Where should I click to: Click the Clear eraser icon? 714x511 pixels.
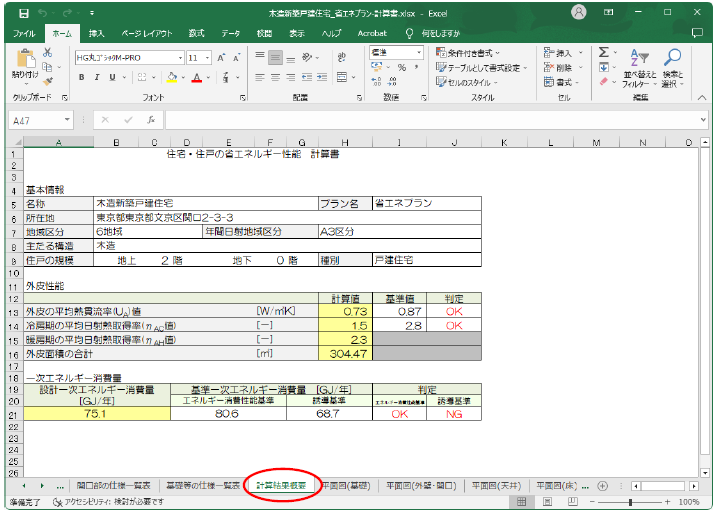point(604,82)
